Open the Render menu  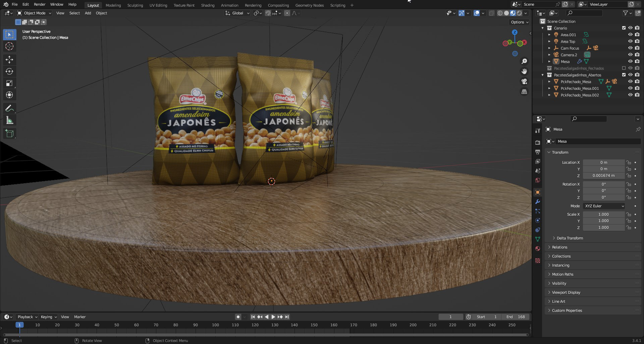(40, 4)
